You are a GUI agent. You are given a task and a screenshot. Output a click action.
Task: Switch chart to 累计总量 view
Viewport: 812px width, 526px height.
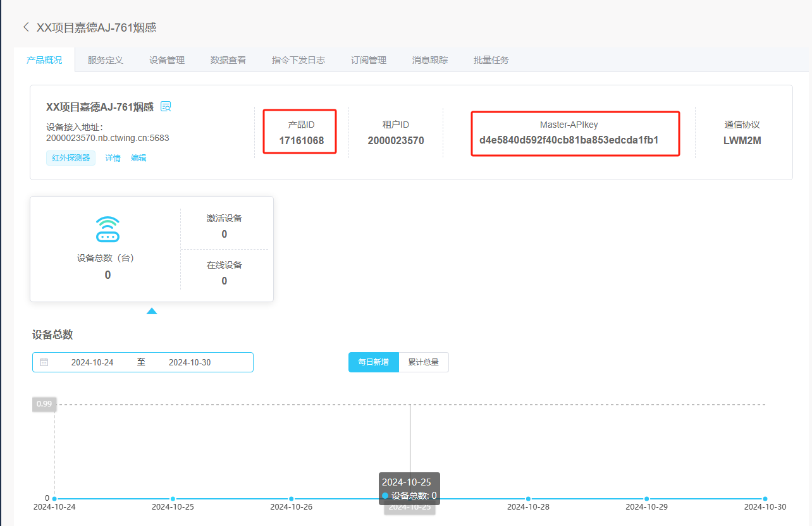[423, 362]
